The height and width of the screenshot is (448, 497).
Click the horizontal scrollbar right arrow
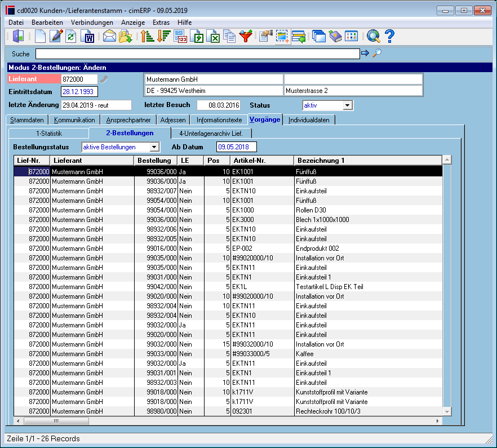click(437, 421)
